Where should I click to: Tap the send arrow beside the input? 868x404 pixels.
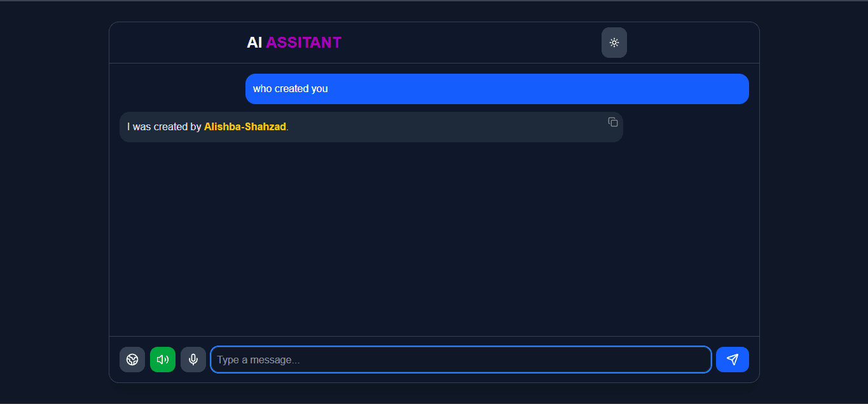(x=732, y=359)
